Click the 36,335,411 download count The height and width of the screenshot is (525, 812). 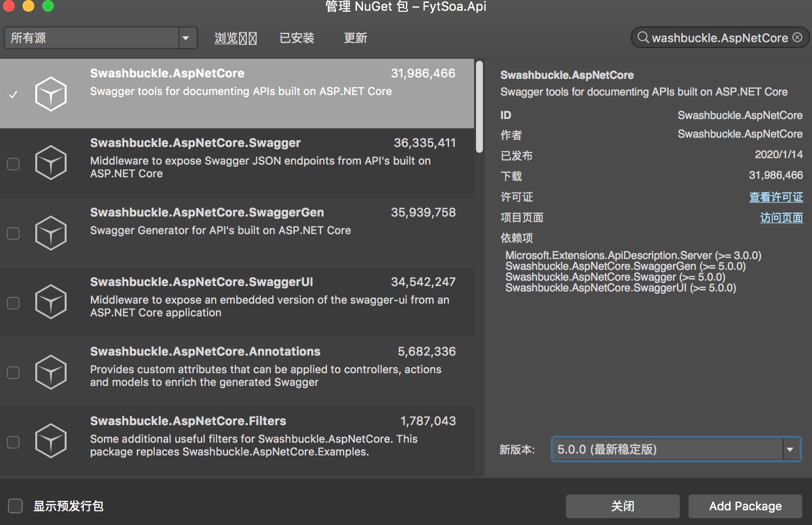click(x=425, y=143)
